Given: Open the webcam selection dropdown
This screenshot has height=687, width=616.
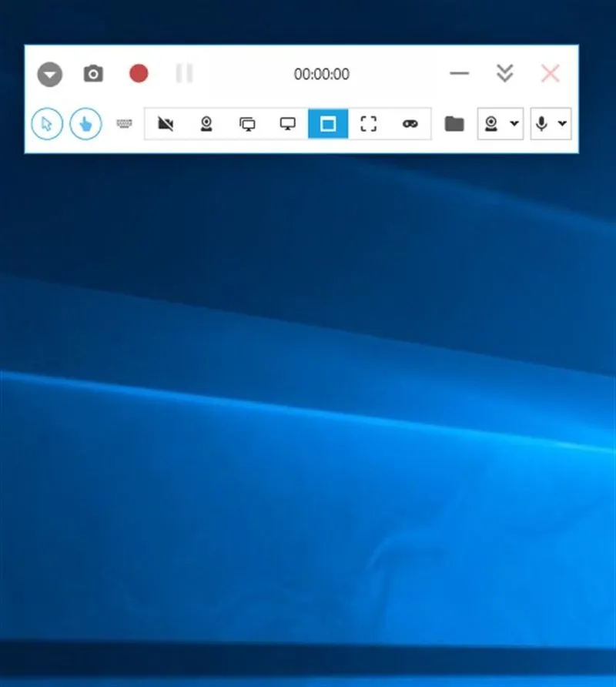Looking at the screenshot, I should click(514, 124).
